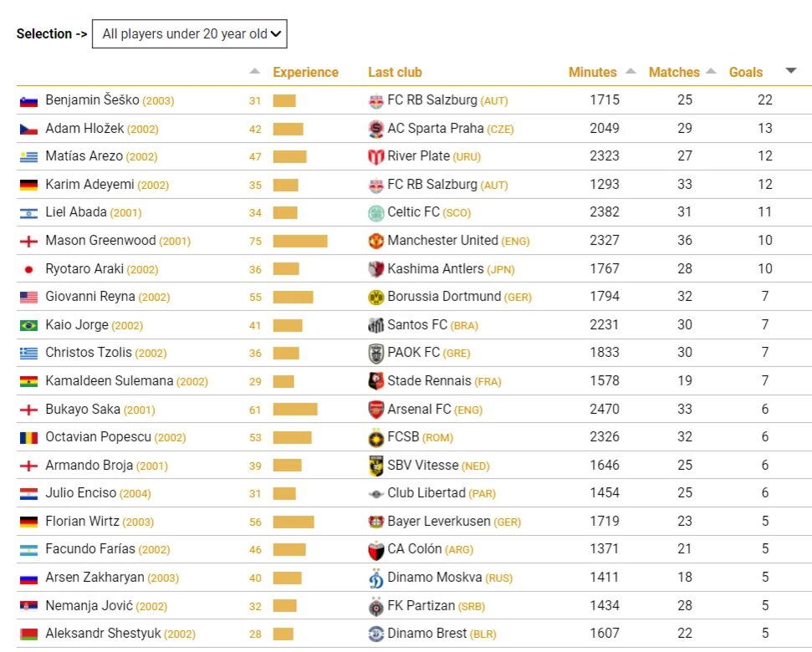812x652 pixels.
Task: Click the FC RB Salzburg club name for Šeško
Action: pos(432,100)
